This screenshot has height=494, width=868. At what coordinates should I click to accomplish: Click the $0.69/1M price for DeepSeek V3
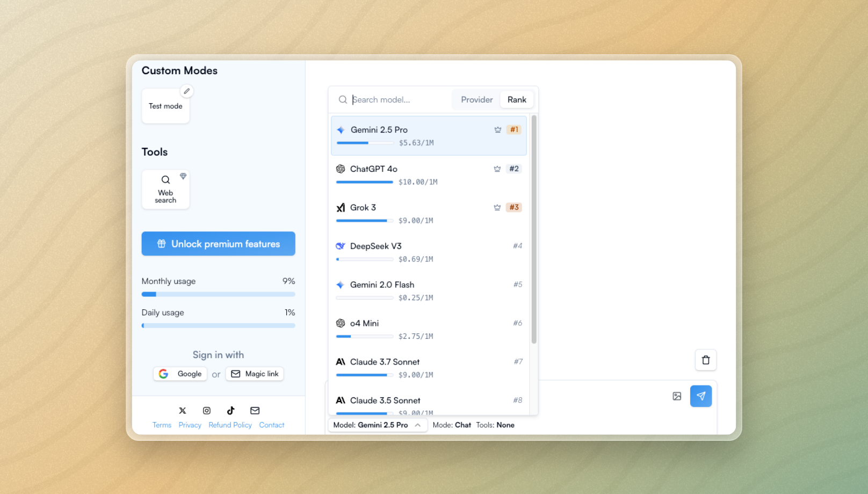[x=416, y=259]
